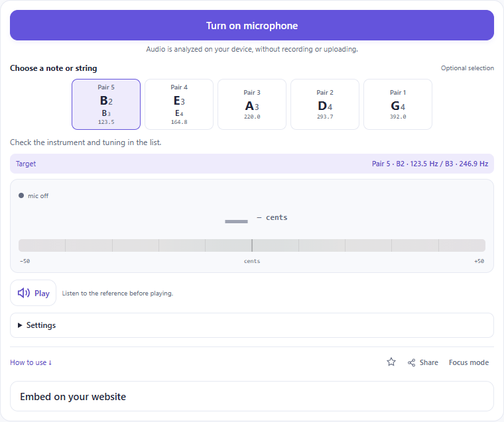Viewport: 504px width, 422px height.
Task: Click the Choose a note or string heading
Action: click(x=53, y=68)
